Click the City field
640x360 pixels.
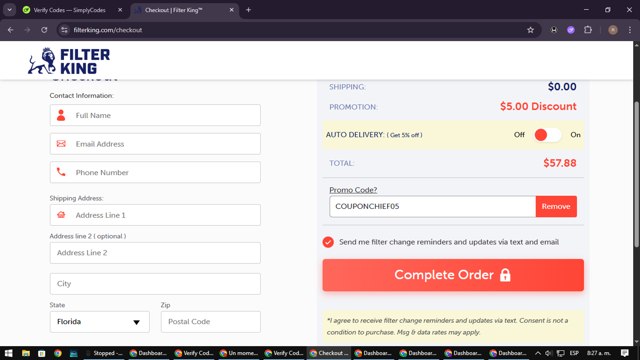[155, 284]
